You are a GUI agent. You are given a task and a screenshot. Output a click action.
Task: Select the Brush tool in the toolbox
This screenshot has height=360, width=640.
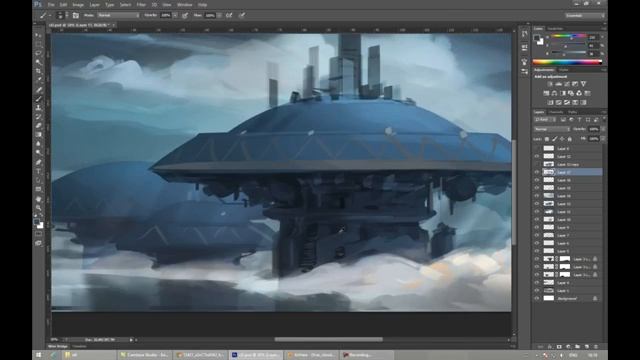click(38, 98)
